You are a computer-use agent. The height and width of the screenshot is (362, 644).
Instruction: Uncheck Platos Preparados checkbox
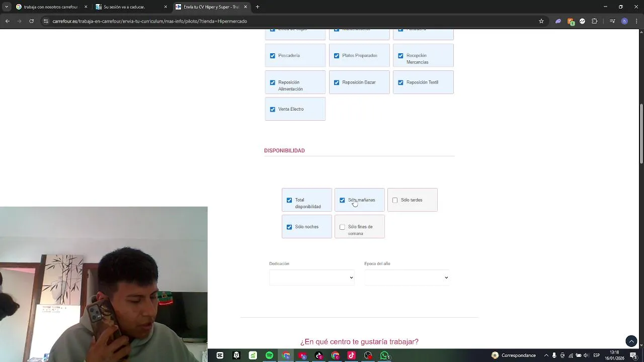point(337,56)
